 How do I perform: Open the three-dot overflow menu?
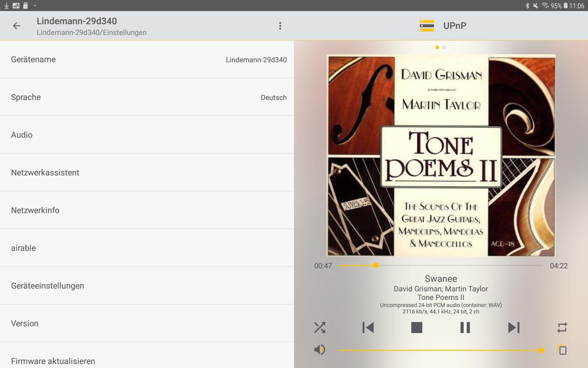280,26
